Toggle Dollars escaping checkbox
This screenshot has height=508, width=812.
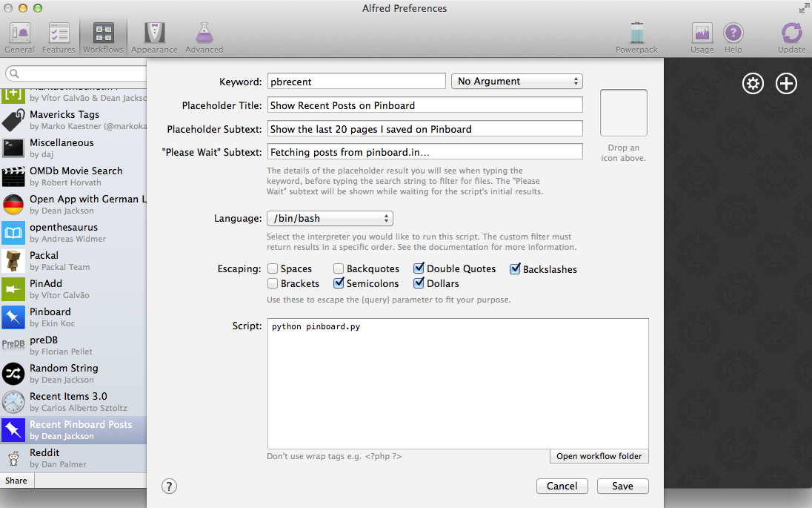[419, 283]
